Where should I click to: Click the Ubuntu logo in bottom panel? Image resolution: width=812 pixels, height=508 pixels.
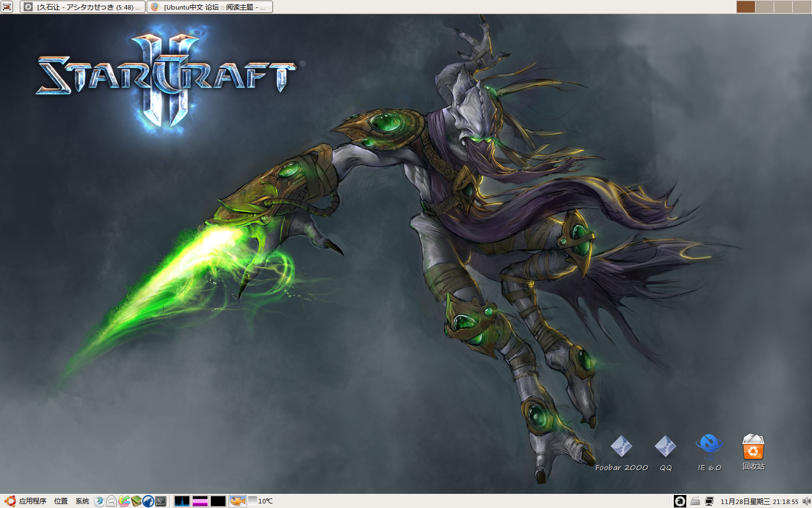coord(10,501)
